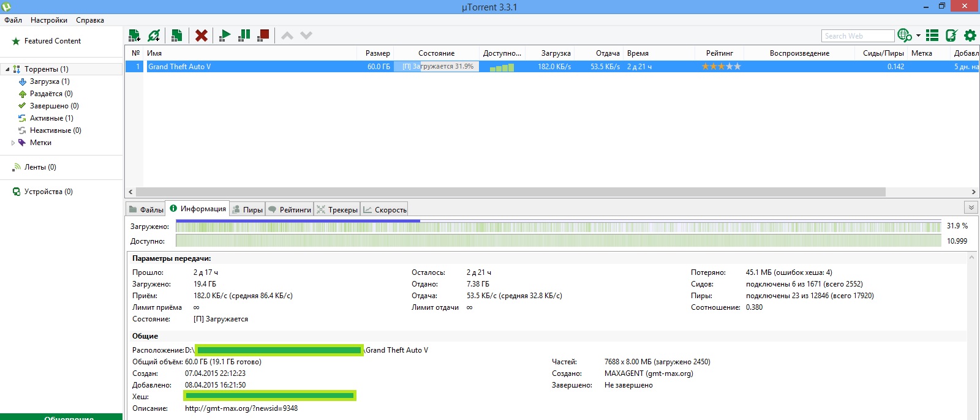The width and height of the screenshot is (980, 420).
Task: Open the search engine dropdown arrow
Action: click(918, 36)
